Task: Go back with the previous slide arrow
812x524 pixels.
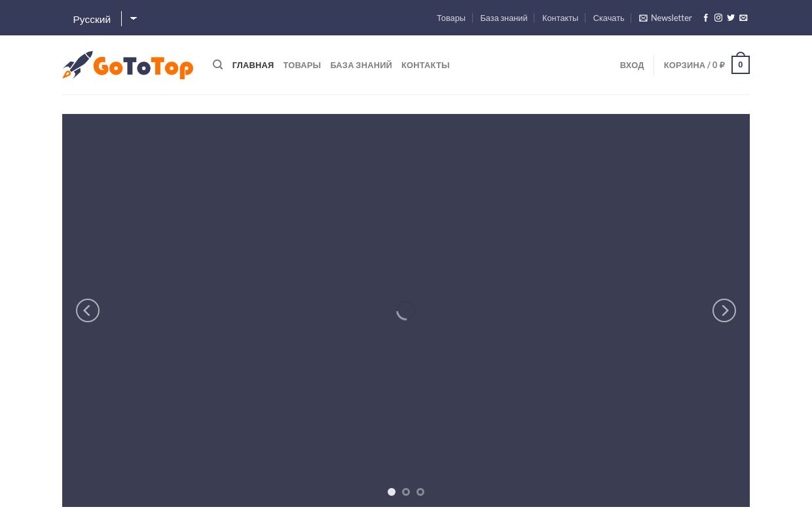Action: [88, 310]
